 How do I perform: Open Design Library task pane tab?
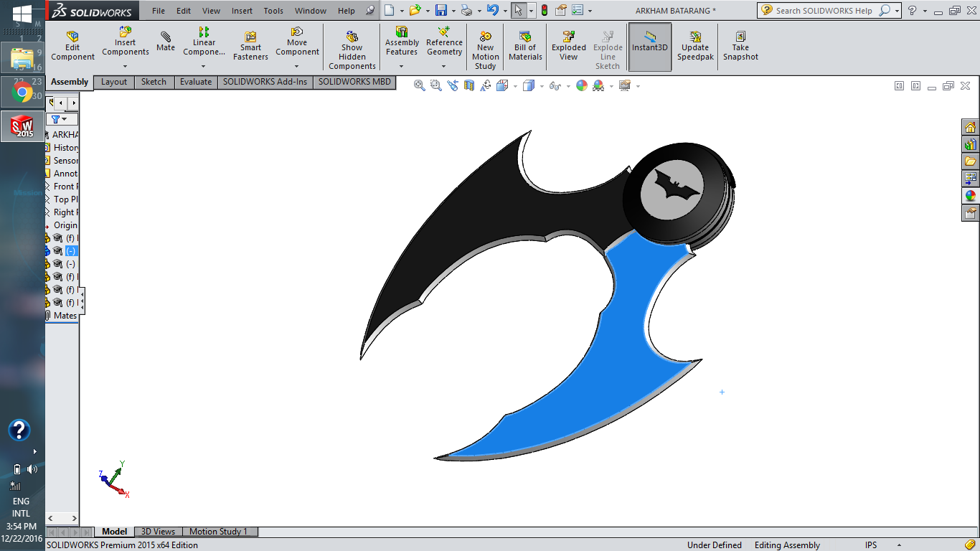[971, 144]
